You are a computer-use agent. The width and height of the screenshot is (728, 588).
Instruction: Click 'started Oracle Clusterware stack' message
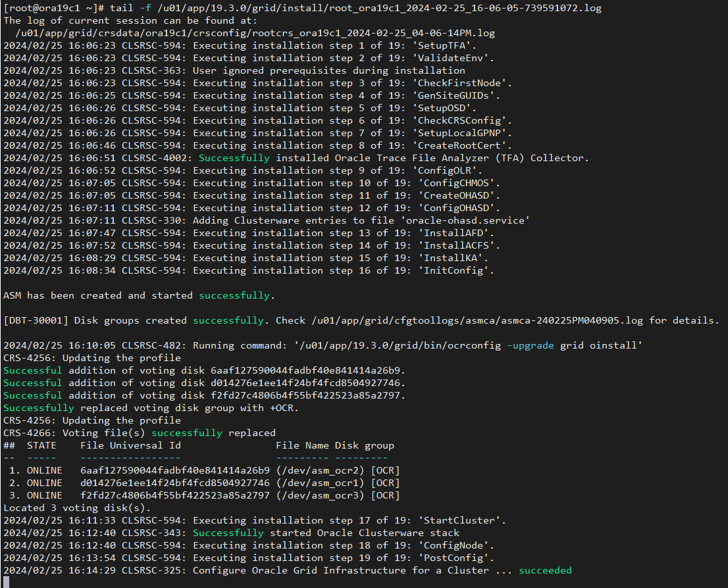coord(365,533)
